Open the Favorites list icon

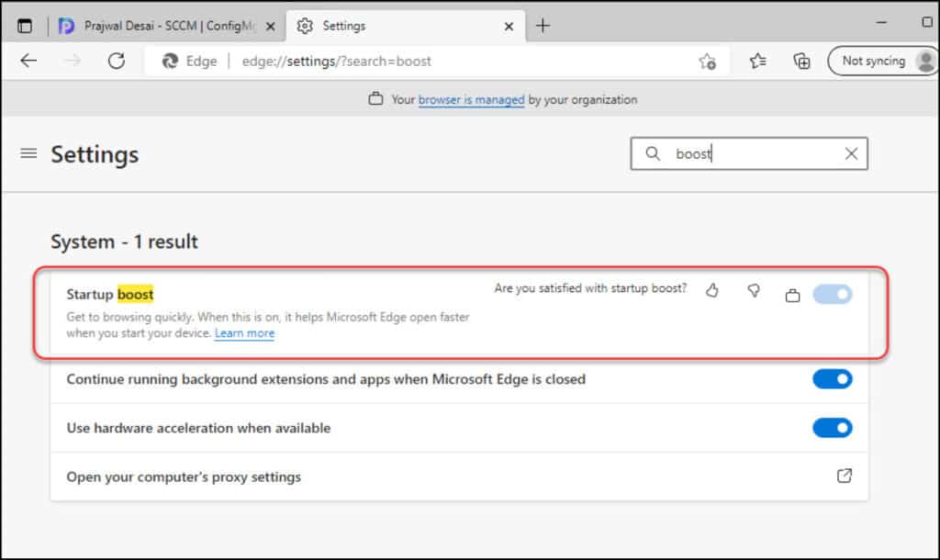click(757, 62)
